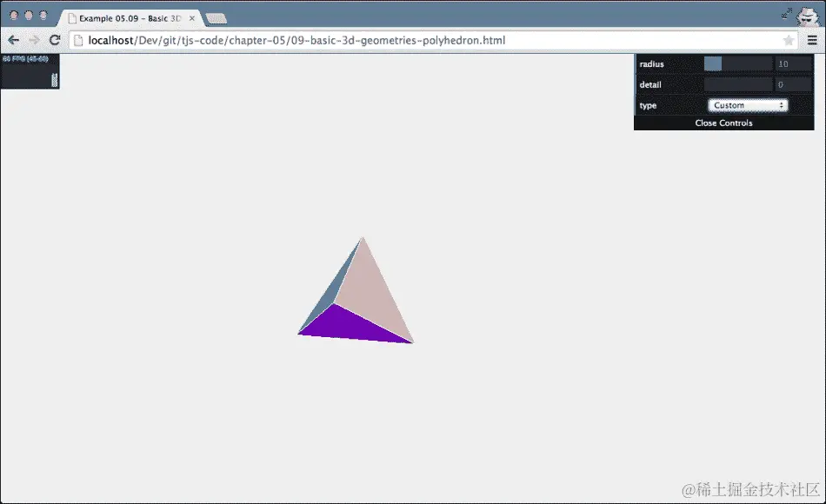Click the Back navigation arrow
826x504 pixels.
(12, 40)
